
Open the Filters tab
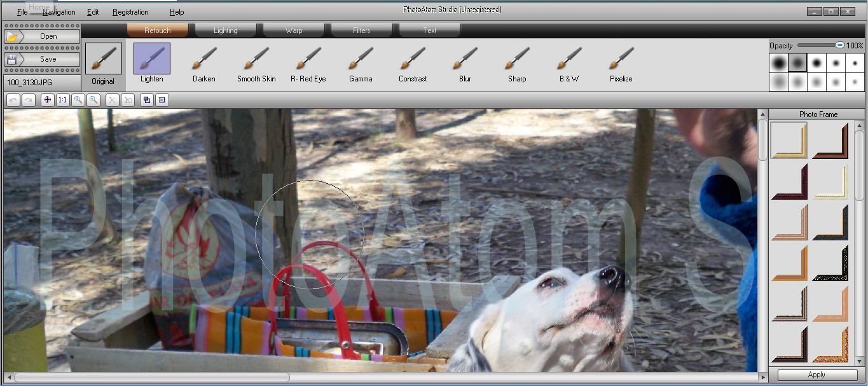click(x=362, y=31)
